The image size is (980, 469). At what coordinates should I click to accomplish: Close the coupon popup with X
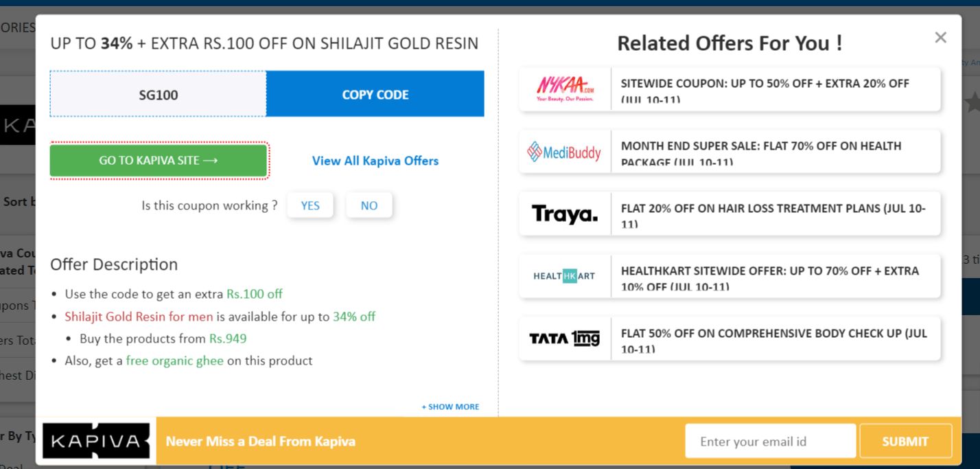940,38
